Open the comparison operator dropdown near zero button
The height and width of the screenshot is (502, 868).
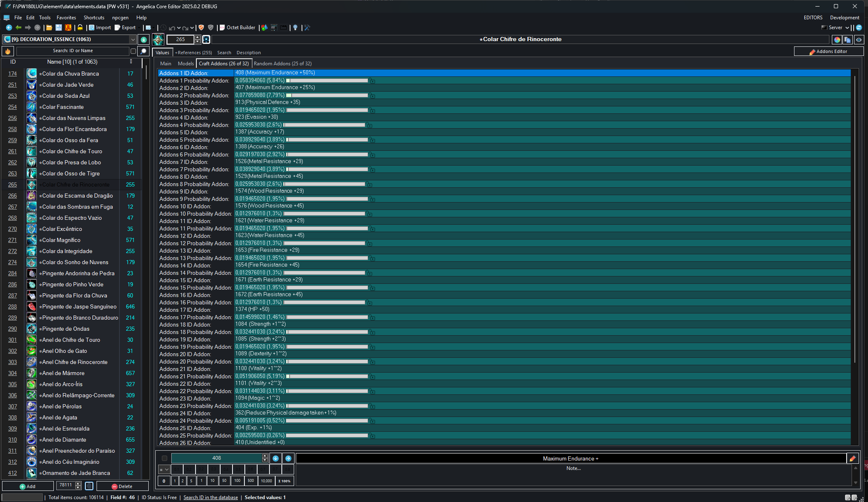(164, 469)
